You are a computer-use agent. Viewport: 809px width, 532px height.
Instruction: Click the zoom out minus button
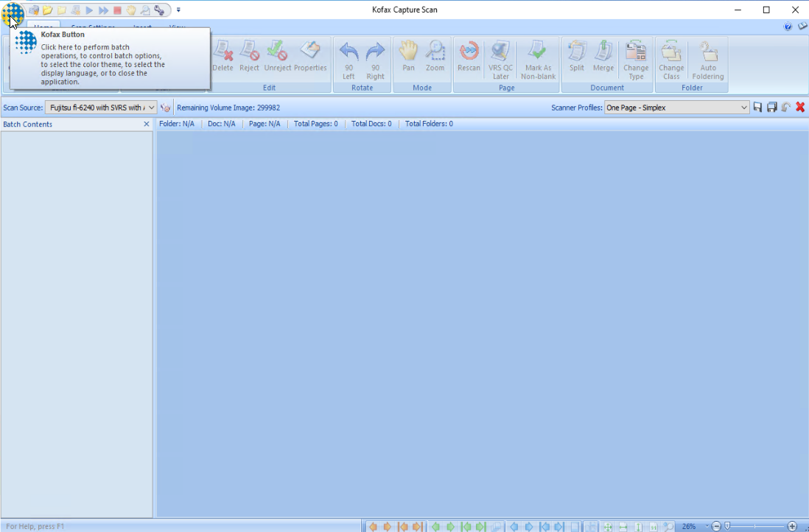click(x=716, y=526)
